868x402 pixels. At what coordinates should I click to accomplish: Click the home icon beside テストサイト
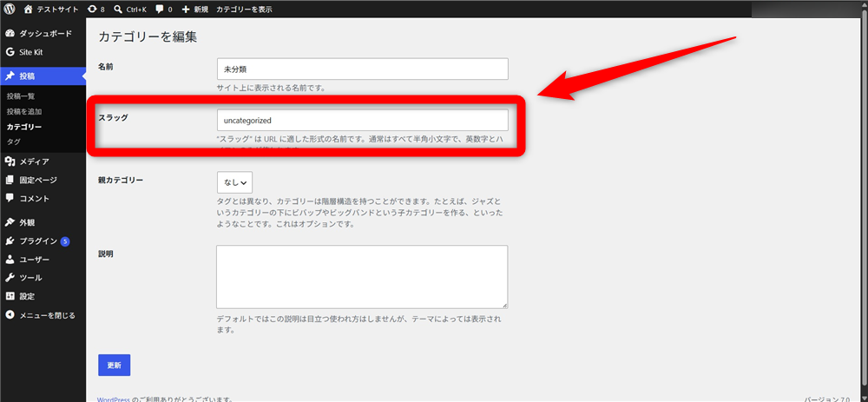click(29, 9)
